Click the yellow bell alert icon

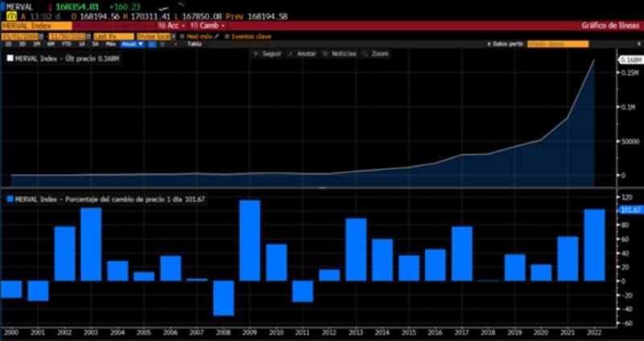9,17
